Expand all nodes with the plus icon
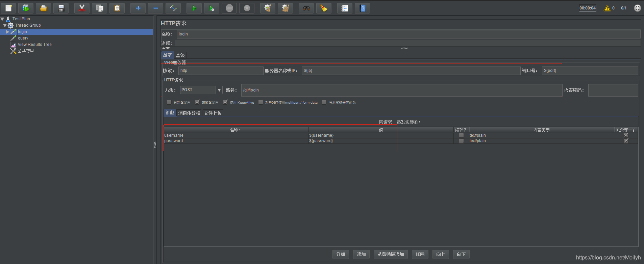644x264 pixels. click(138, 8)
